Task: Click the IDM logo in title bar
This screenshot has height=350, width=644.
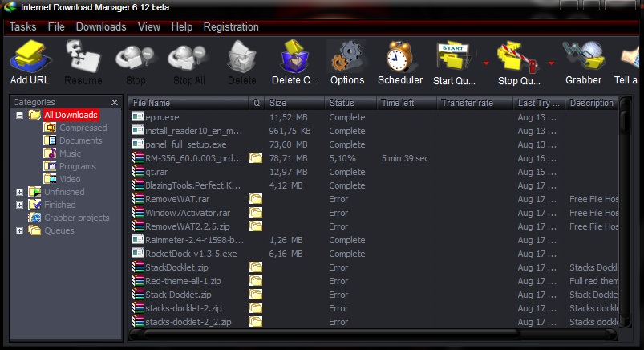Action: 10,6
